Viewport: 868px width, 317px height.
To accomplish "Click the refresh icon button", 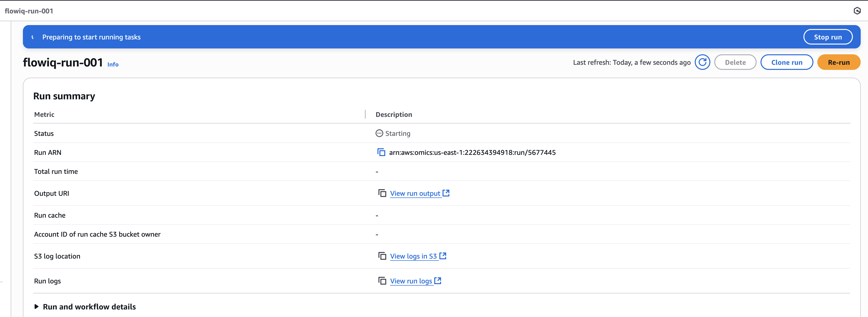I will click(702, 62).
